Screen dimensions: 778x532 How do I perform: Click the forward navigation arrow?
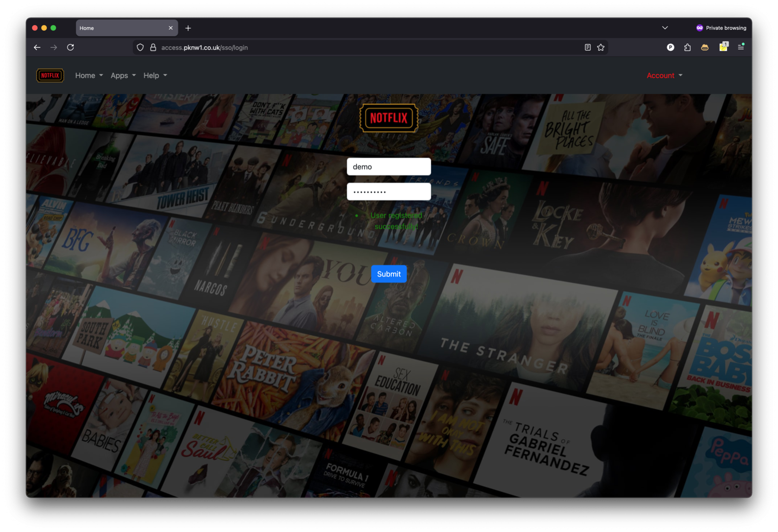coord(54,47)
